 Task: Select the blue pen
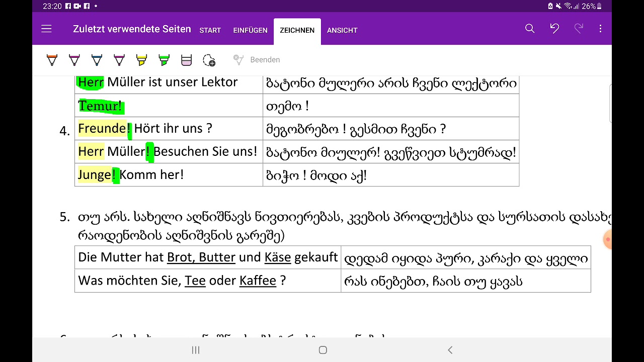pos(97,60)
